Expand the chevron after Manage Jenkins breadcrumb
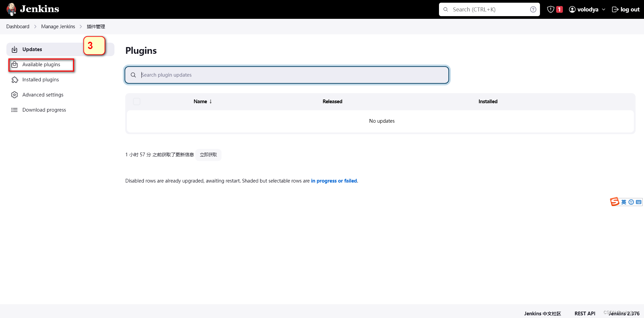644x318 pixels. point(81,27)
